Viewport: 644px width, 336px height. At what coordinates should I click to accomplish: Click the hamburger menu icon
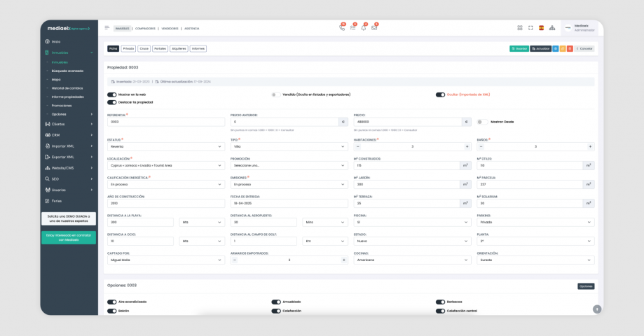(107, 28)
